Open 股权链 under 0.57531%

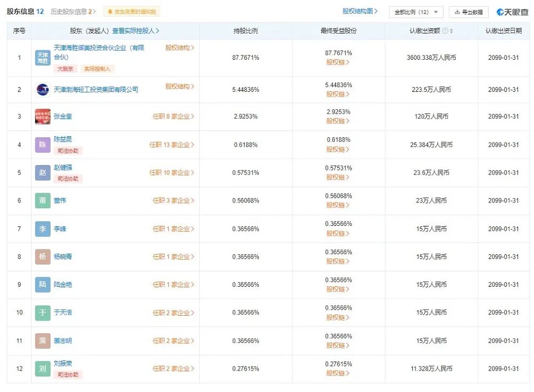click(338, 177)
